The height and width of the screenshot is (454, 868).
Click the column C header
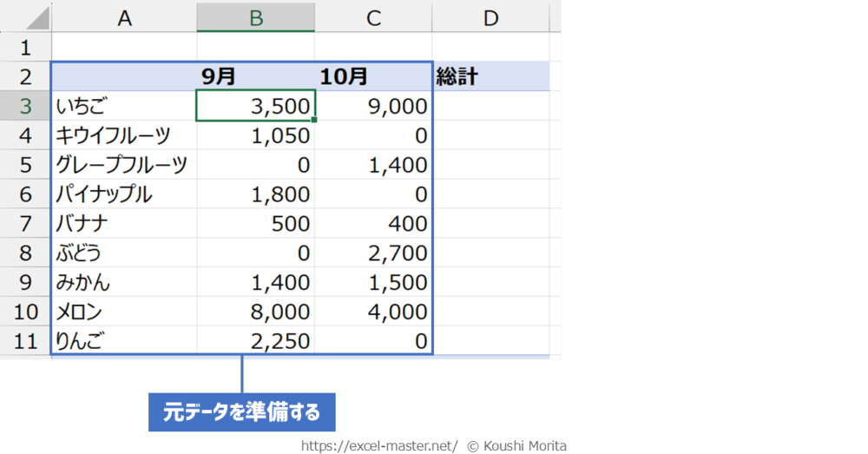click(x=373, y=18)
